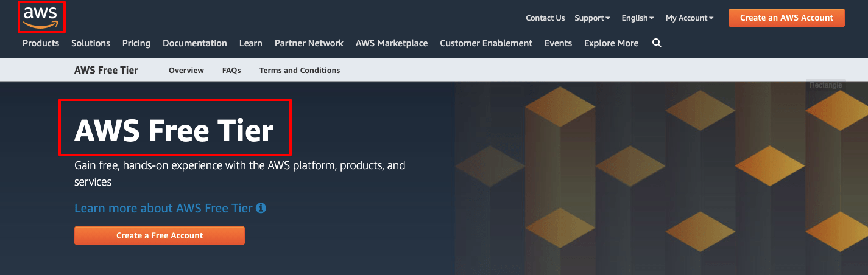
Task: Click the Create a Free Account button
Action: click(x=160, y=235)
